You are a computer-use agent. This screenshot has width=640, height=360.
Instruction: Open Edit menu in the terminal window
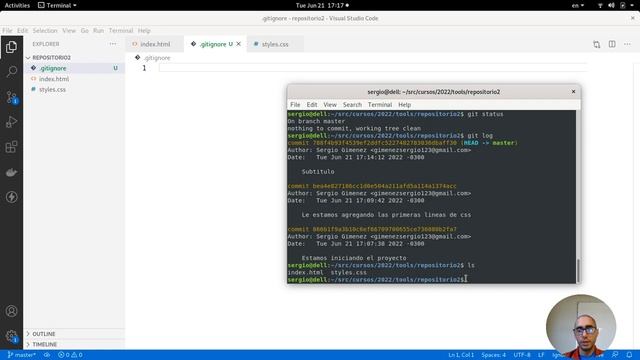(x=312, y=105)
